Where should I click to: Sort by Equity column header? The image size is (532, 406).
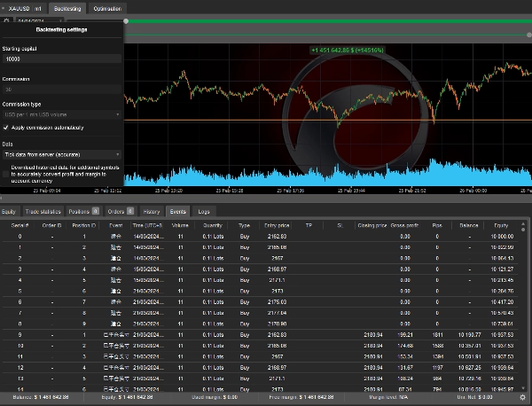click(501, 225)
